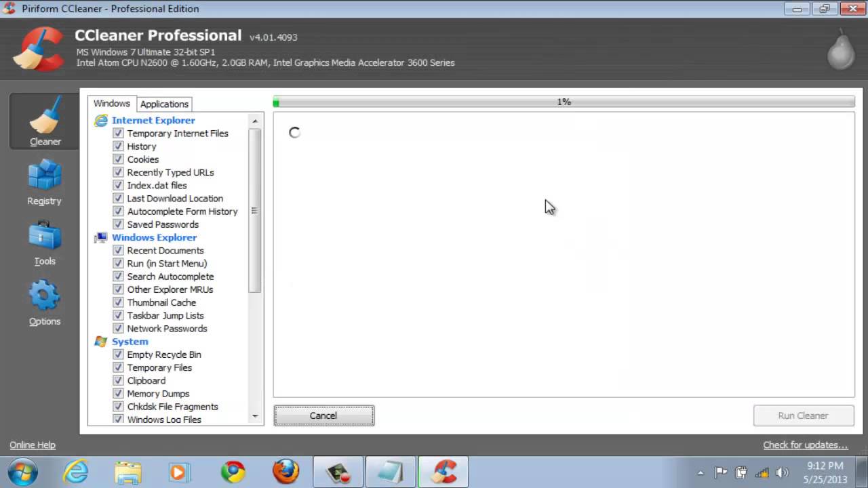Toggle Thumbnail Cache checkbox
Image resolution: width=868 pixels, height=488 pixels.
(118, 302)
